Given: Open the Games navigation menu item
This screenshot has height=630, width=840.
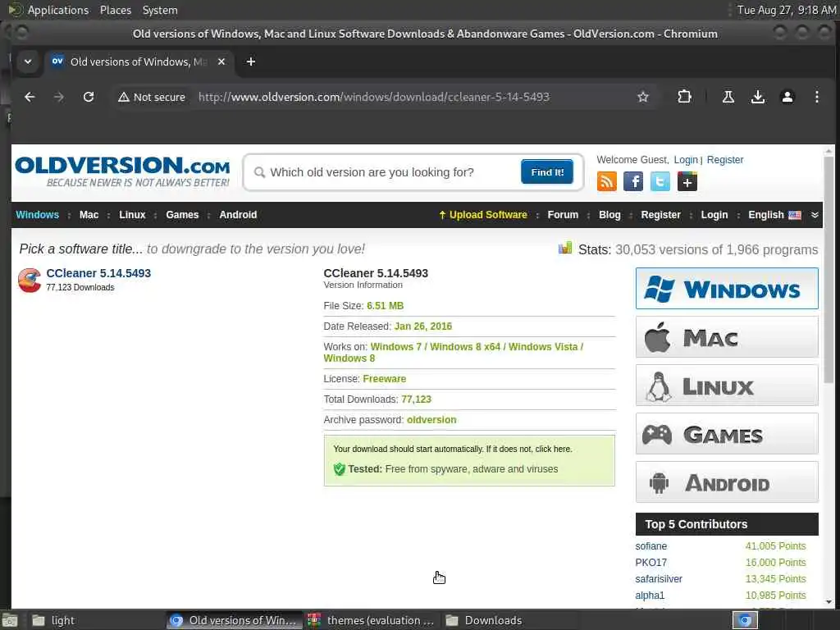Looking at the screenshot, I should pos(182,215).
